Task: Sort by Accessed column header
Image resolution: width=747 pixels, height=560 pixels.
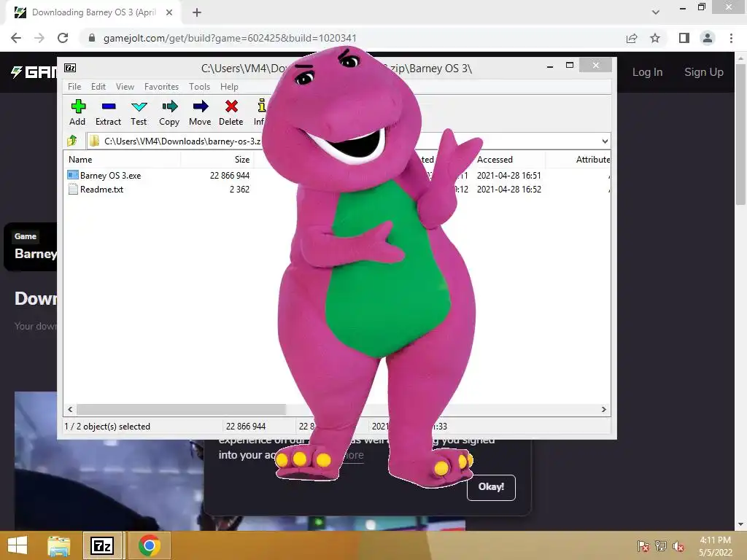Action: (x=495, y=160)
